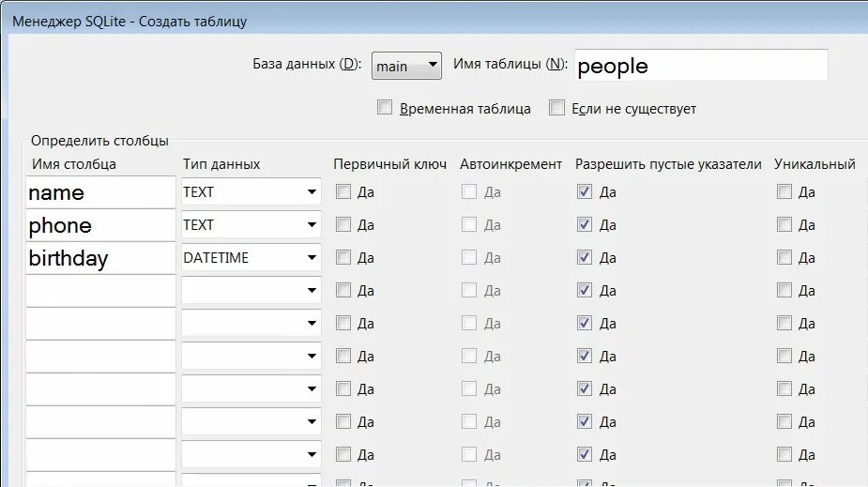This screenshot has width=868, height=487.
Task: Open data type dropdown for phone column
Action: click(312, 225)
